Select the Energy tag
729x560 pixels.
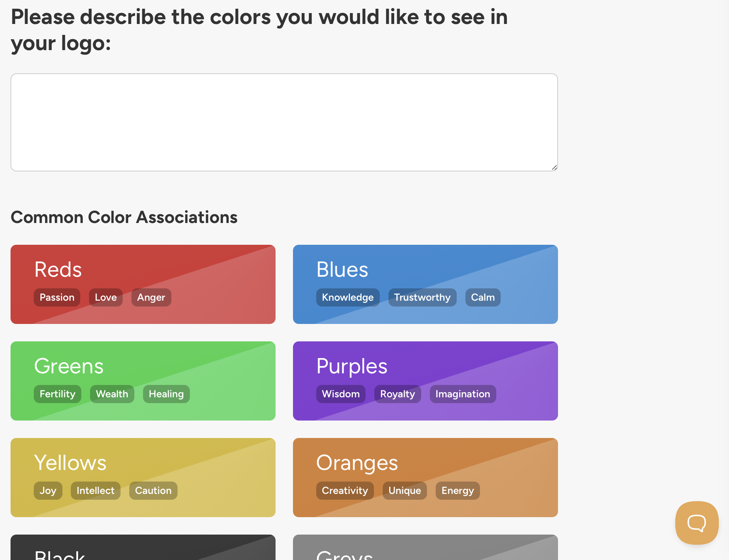457,491
